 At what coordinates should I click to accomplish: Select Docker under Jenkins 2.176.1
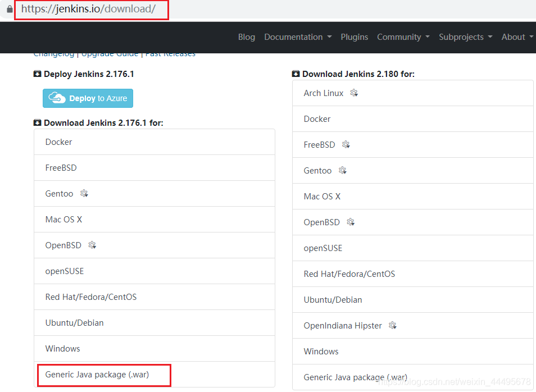coord(155,142)
